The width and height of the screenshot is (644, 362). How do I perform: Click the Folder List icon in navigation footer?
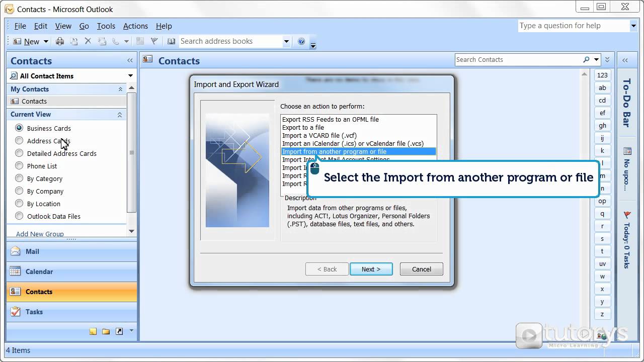[106, 331]
